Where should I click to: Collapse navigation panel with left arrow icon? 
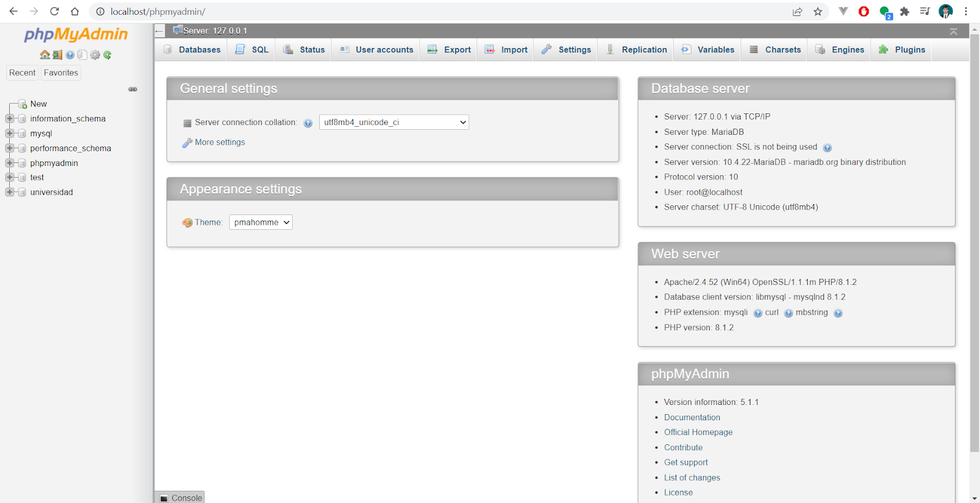(x=159, y=31)
